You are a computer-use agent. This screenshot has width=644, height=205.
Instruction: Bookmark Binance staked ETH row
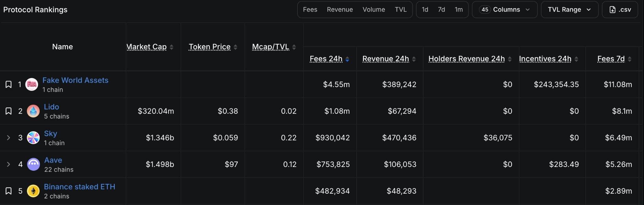8,191
